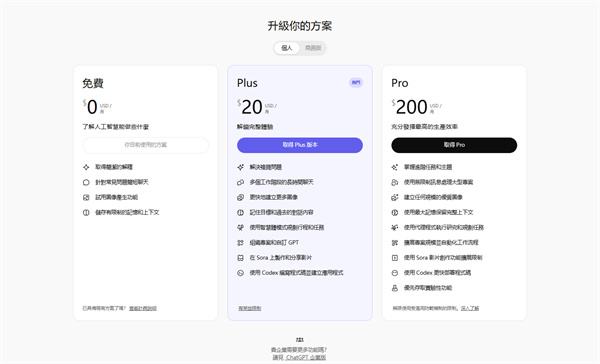Click the sparkle icon at top of Pro features

coord(395,167)
